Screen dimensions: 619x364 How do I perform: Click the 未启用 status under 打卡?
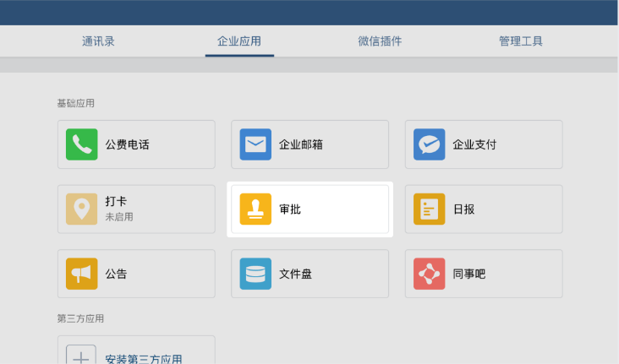119,217
